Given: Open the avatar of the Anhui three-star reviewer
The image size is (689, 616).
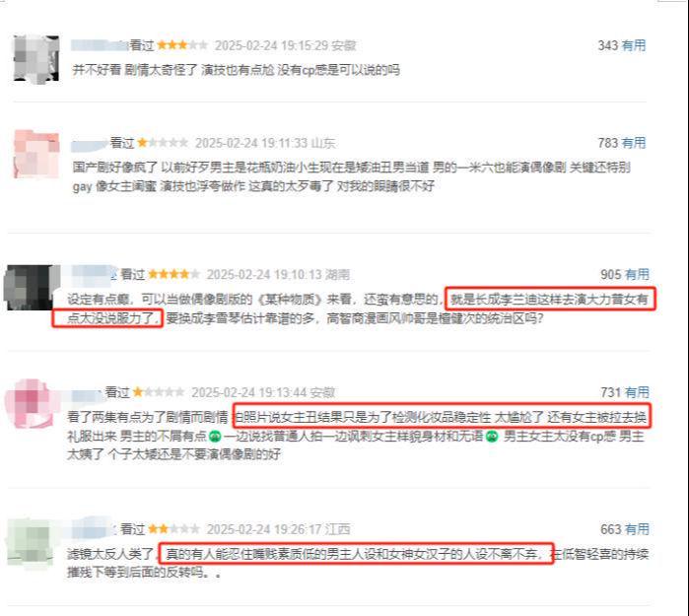Looking at the screenshot, I should [x=36, y=58].
